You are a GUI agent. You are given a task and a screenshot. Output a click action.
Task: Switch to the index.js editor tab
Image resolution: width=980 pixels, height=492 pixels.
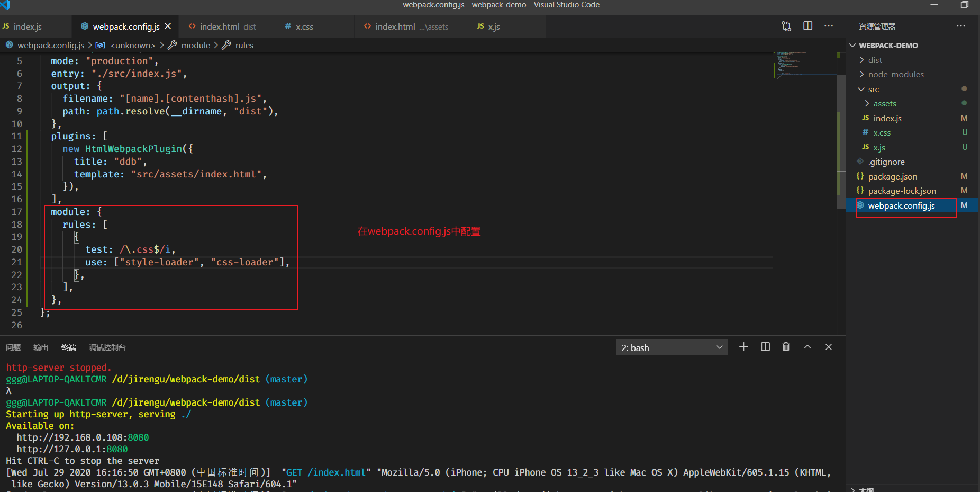pyautogui.click(x=28, y=27)
